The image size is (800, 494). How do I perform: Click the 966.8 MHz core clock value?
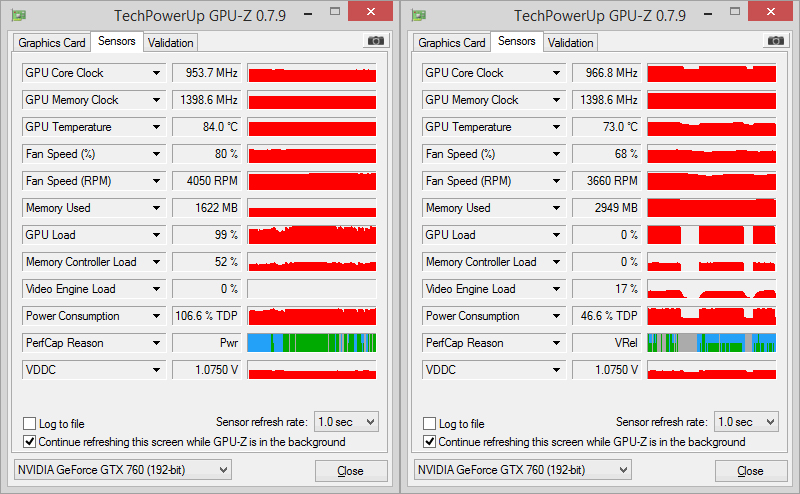click(606, 73)
